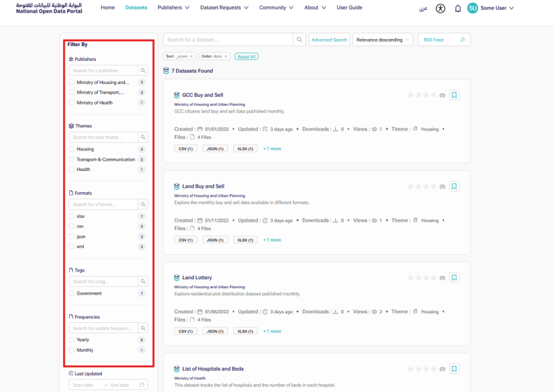Bookmark the GCC Buy and Sell dataset

(454, 95)
